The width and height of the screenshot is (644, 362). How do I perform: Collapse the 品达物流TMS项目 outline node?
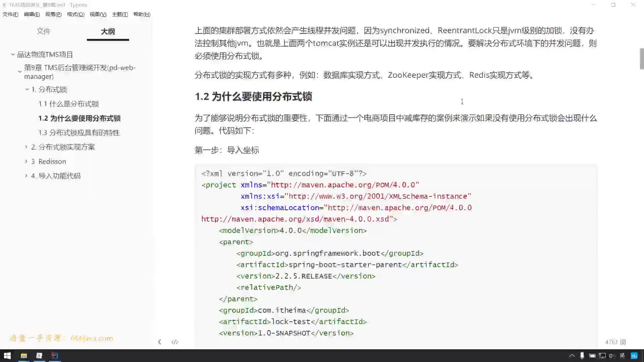[12, 54]
